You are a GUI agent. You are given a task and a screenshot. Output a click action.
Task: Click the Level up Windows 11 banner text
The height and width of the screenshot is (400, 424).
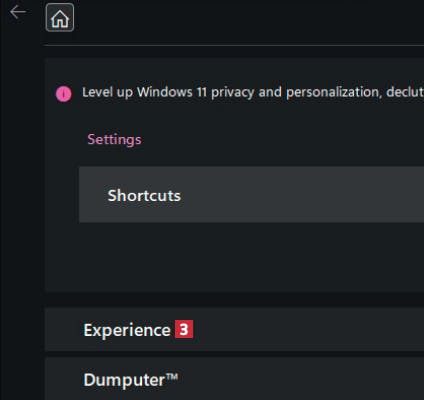pos(253,92)
